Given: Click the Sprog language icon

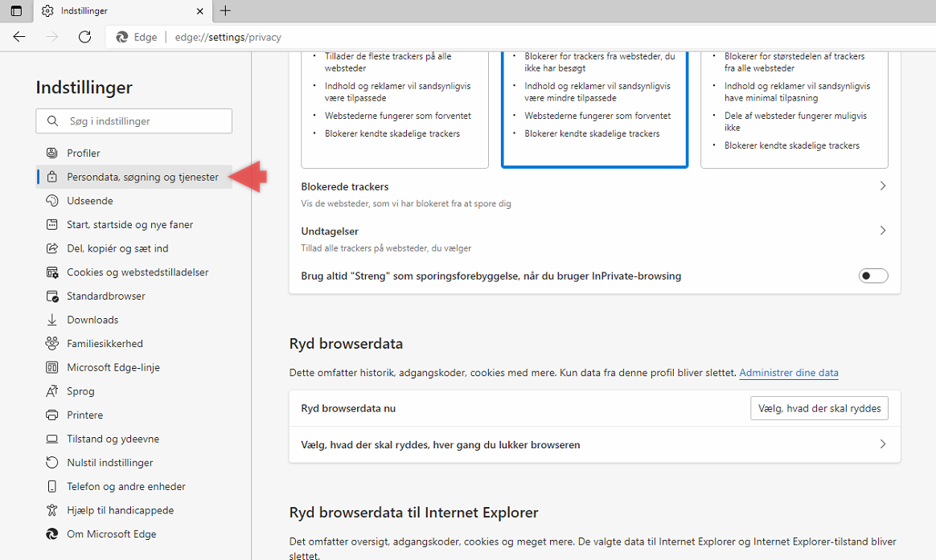Looking at the screenshot, I should pos(52,391).
